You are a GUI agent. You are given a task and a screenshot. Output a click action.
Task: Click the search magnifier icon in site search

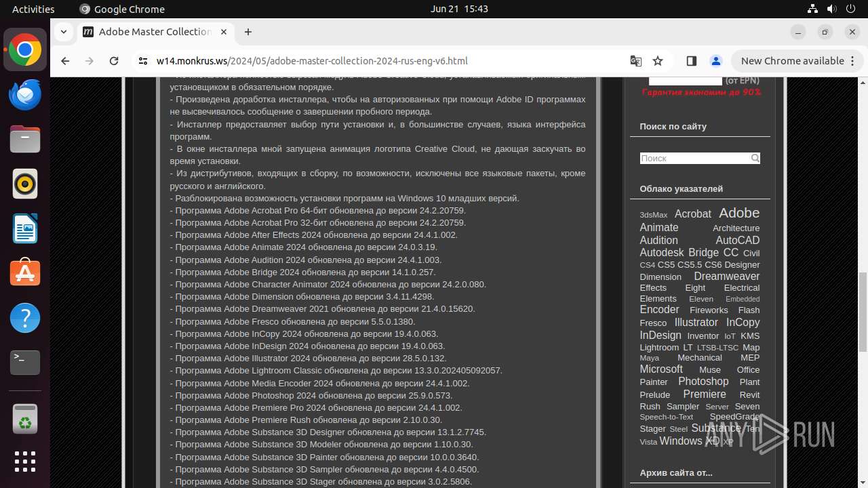point(755,158)
